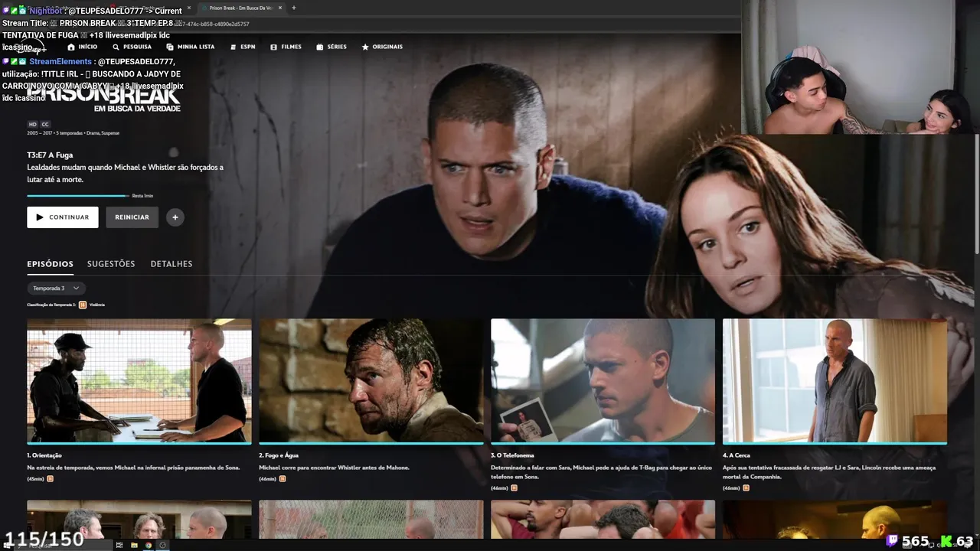Click the episode title '1. Orientação'
Image resolution: width=980 pixels, height=551 pixels.
tap(44, 455)
